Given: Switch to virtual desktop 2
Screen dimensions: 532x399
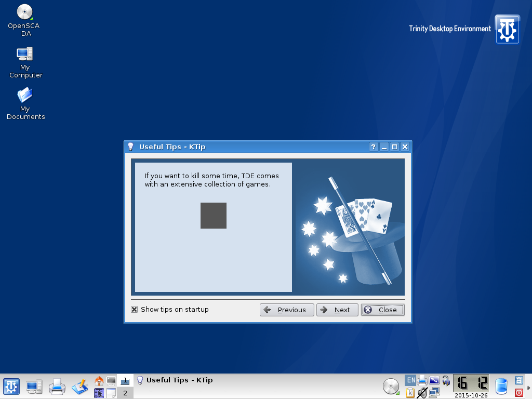Looking at the screenshot, I should tap(125, 393).
